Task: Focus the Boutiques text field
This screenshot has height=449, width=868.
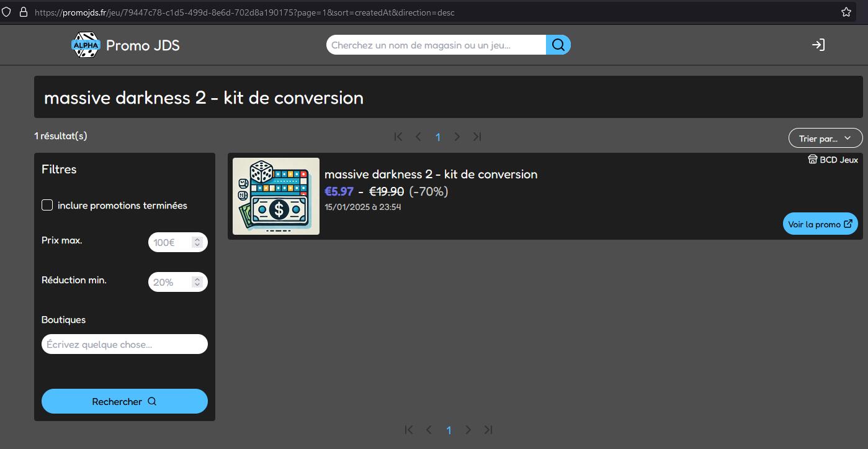Action: (x=125, y=344)
